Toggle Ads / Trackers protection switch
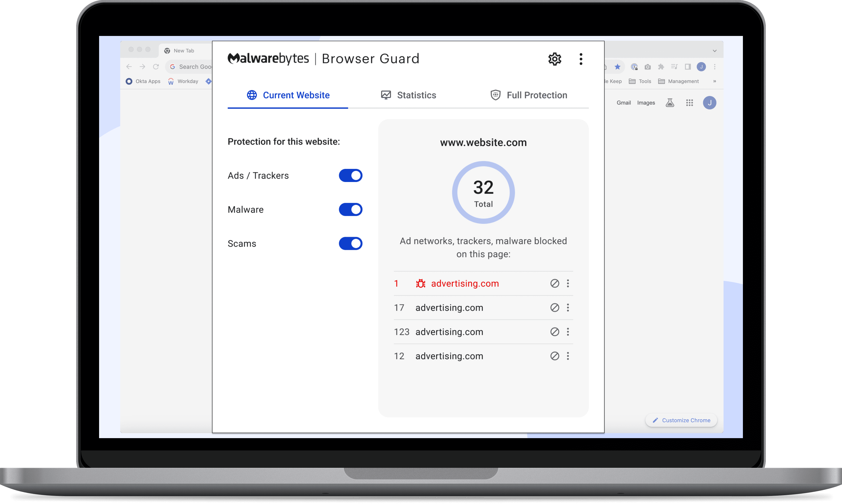842x504 pixels. [350, 176]
